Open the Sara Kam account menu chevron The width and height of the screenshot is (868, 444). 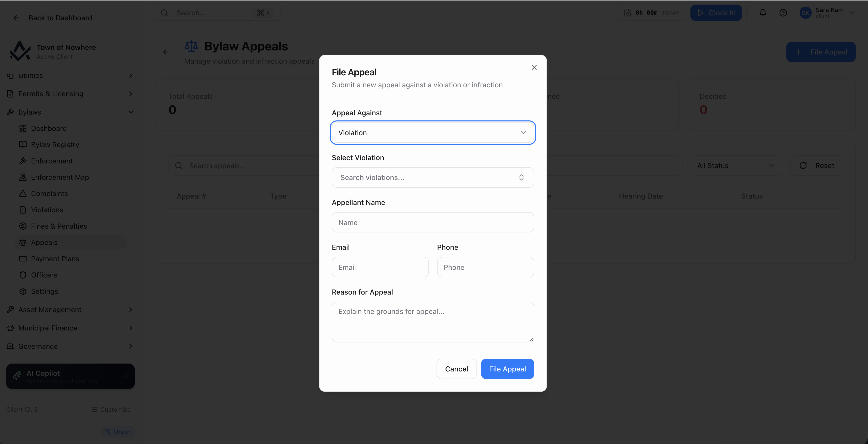pyautogui.click(x=852, y=13)
